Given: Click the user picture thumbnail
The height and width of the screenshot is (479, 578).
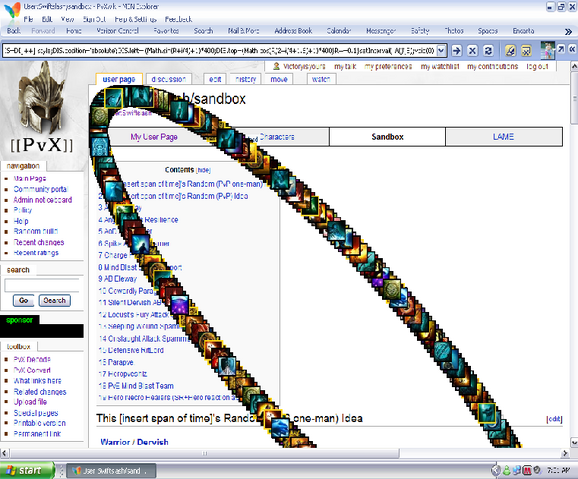Looking at the screenshot, I should (547, 51).
